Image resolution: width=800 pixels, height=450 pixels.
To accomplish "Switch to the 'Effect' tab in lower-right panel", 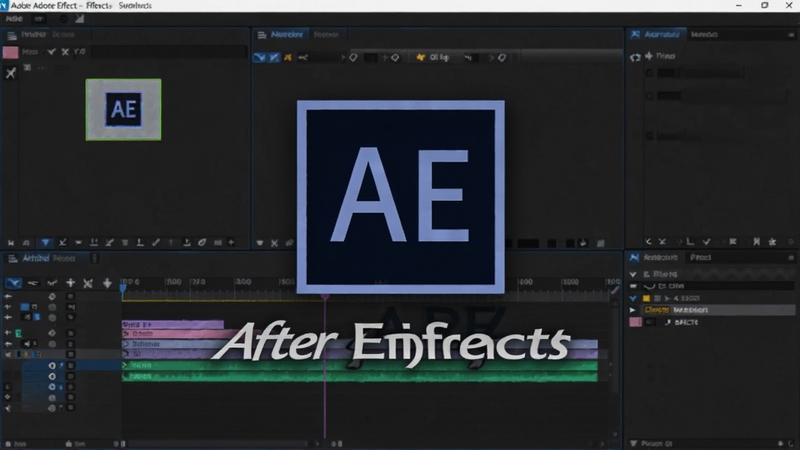I will [701, 258].
